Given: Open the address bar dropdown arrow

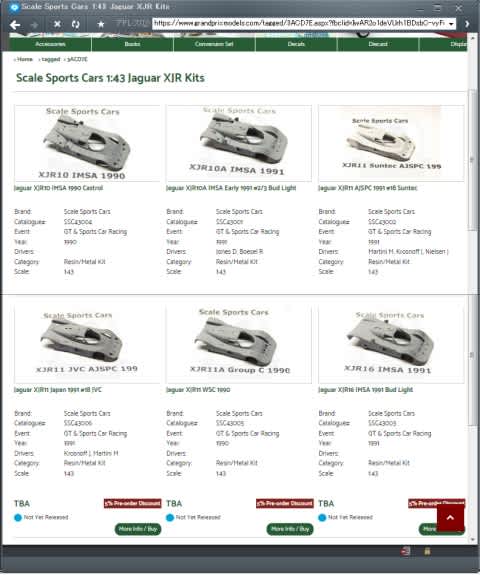Looking at the screenshot, I should coord(451,24).
